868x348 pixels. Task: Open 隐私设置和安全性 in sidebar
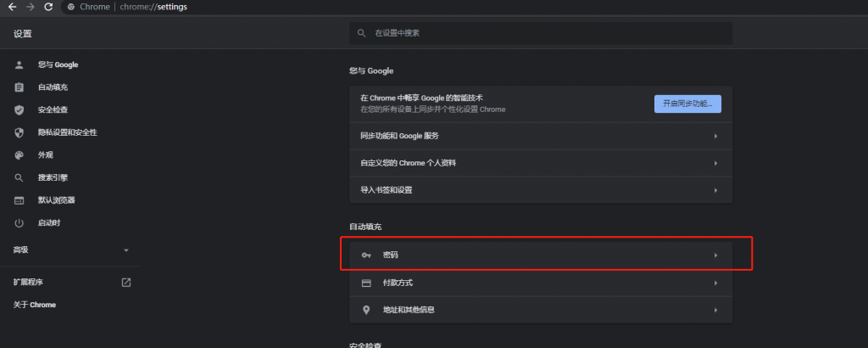[67, 132]
